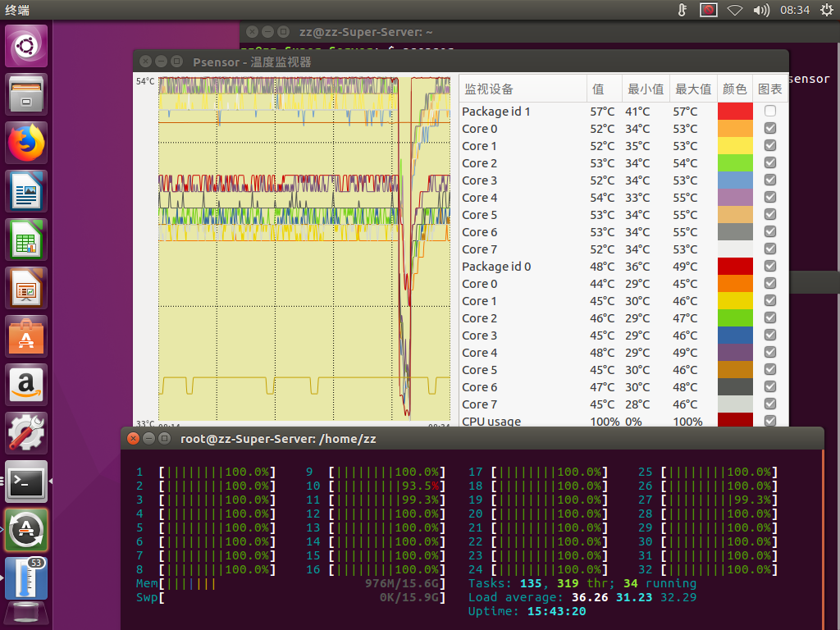The height and width of the screenshot is (630, 840).
Task: Toggle graph checkbox for CPU usage row
Action: 769,421
